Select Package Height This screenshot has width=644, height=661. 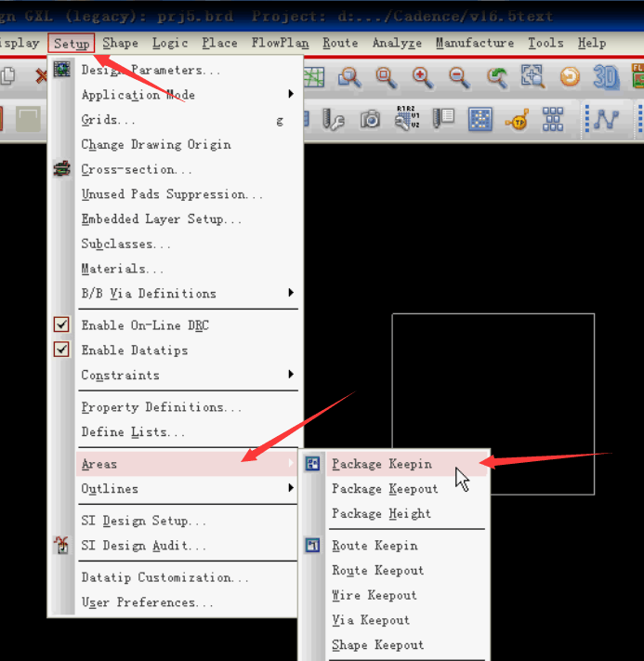[x=406, y=513]
